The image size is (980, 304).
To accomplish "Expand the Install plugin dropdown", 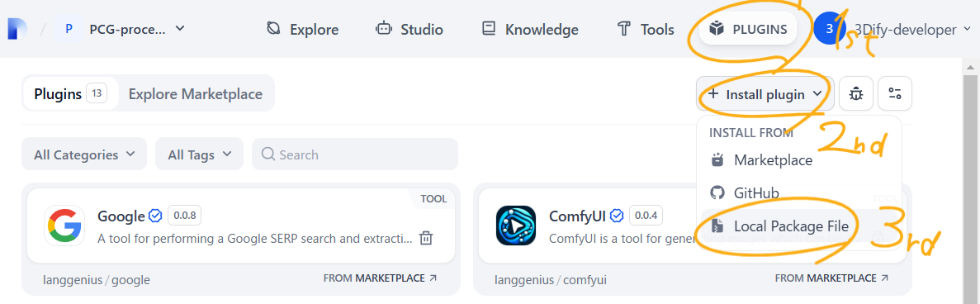I will point(765,94).
